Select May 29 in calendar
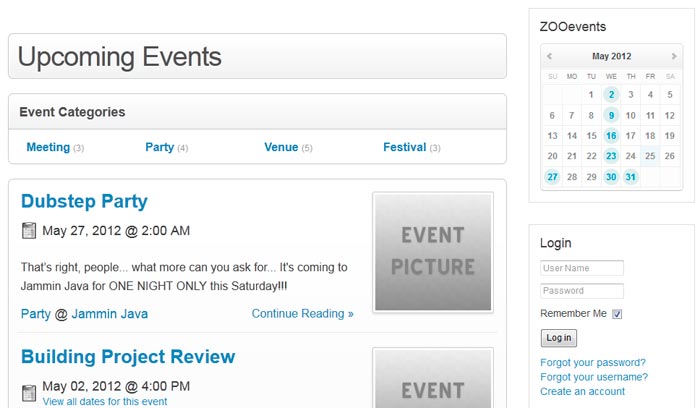 click(592, 177)
